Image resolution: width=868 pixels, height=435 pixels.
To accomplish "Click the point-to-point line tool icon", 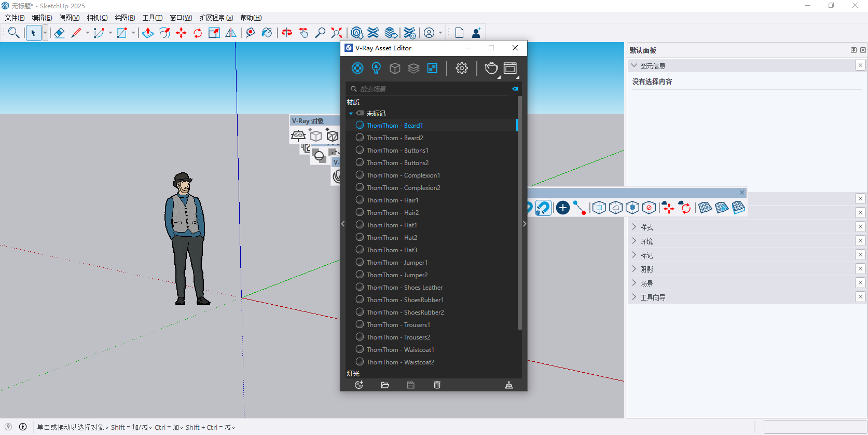I will pos(580,208).
